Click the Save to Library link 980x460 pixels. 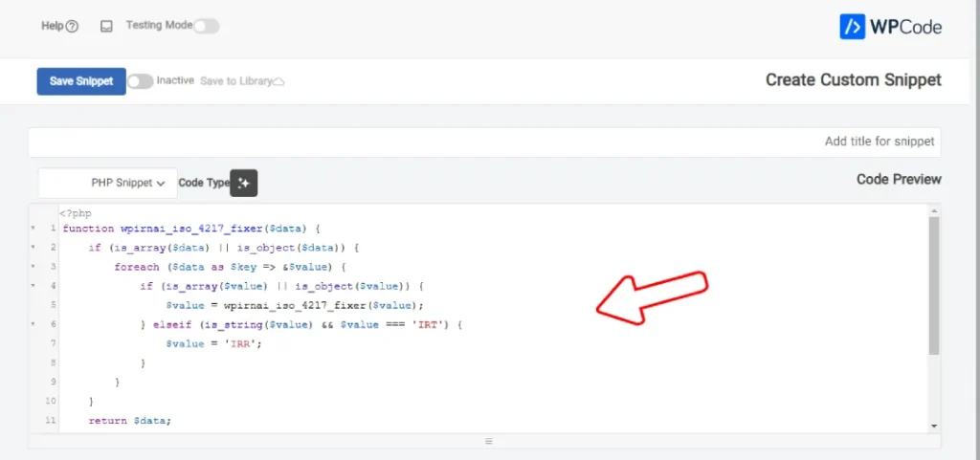pyautogui.click(x=236, y=81)
